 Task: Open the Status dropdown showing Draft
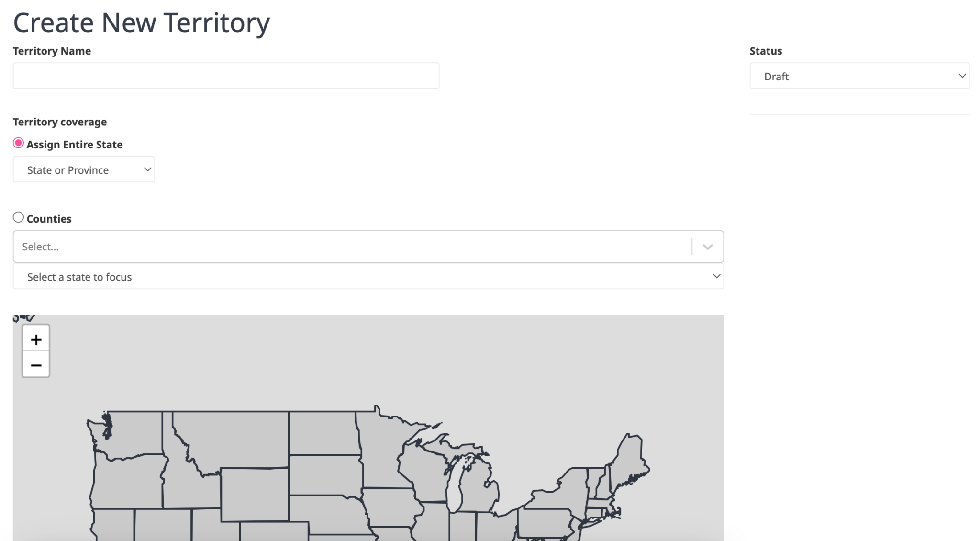point(859,76)
